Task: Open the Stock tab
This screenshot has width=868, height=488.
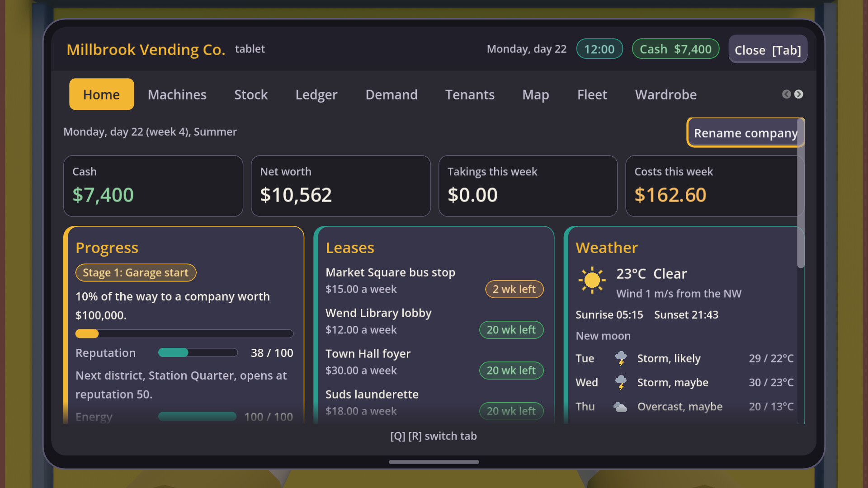Action: 251,94
